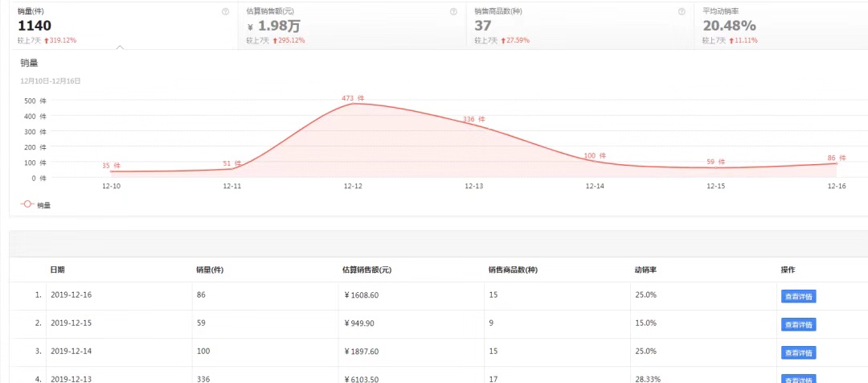Click the 51 件 data point on 12-11
The image size is (868, 383).
tap(232, 169)
